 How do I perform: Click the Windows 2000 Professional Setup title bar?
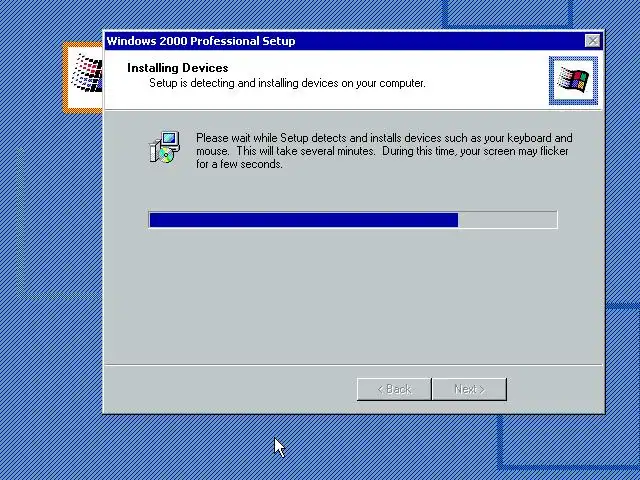point(353,41)
